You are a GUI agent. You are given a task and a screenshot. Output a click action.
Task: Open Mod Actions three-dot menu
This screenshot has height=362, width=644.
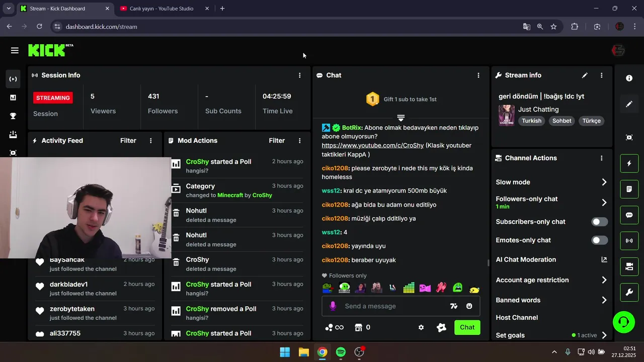pyautogui.click(x=300, y=141)
